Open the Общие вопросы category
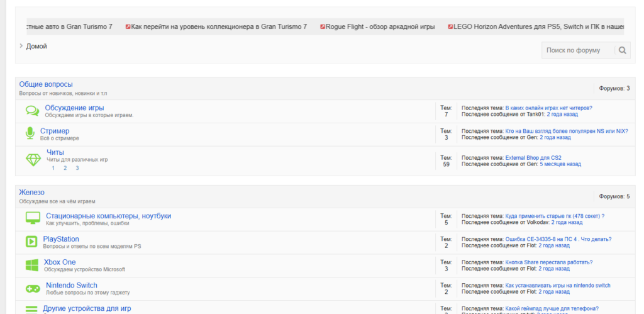The width and height of the screenshot is (644, 314). [46, 84]
